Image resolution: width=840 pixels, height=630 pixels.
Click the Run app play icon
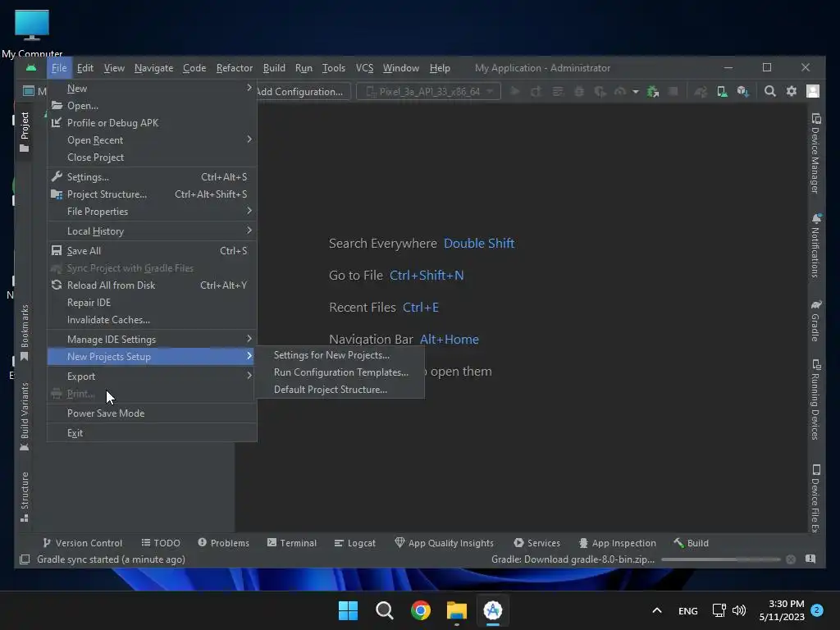point(515,92)
